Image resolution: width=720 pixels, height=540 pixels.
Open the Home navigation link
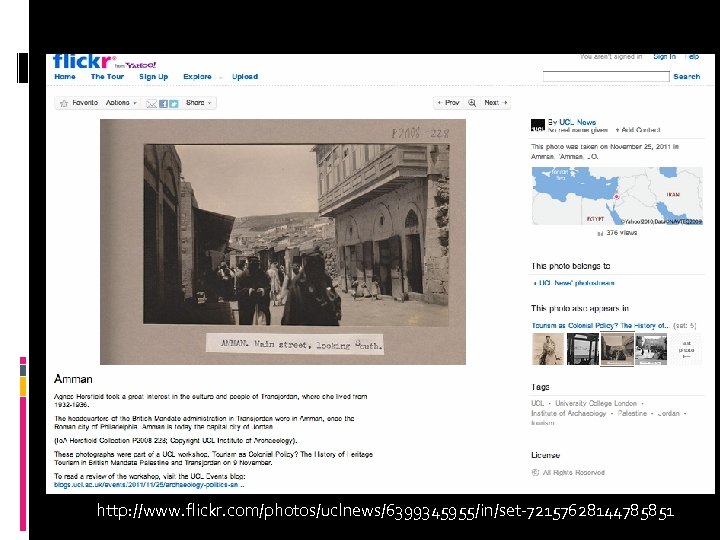pos(65,77)
